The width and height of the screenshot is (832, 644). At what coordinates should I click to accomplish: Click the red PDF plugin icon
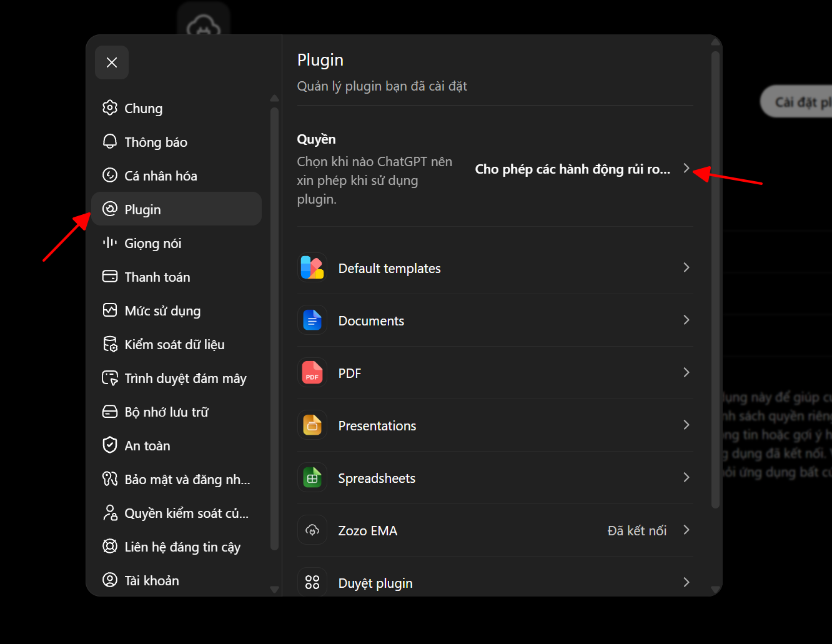coord(312,372)
